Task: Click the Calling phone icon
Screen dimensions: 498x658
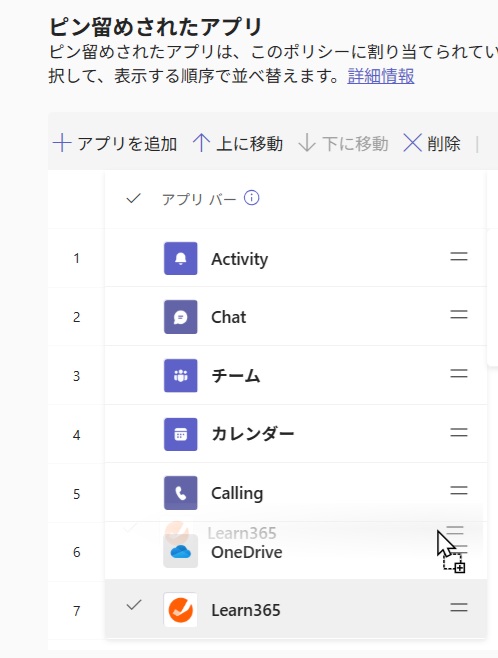Action: pos(180,493)
